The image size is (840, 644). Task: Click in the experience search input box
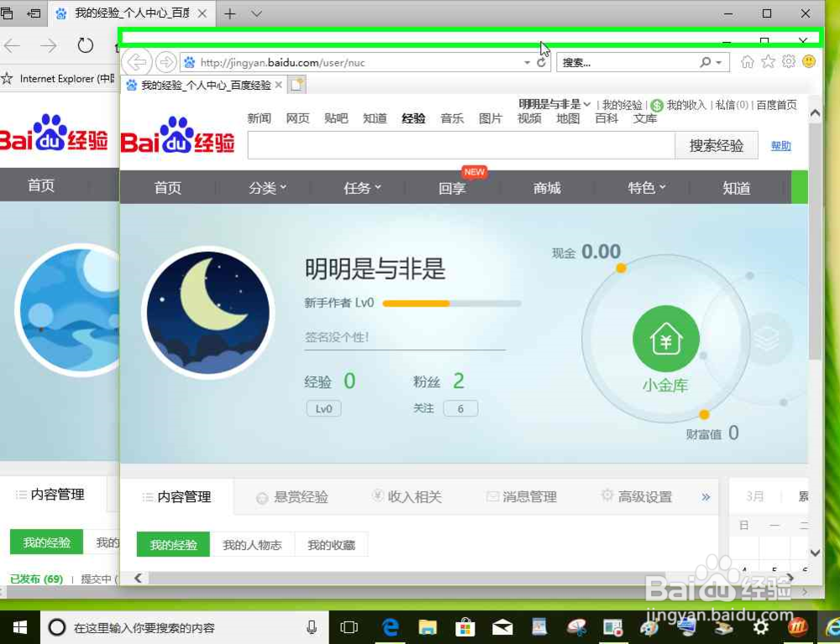[462, 144]
